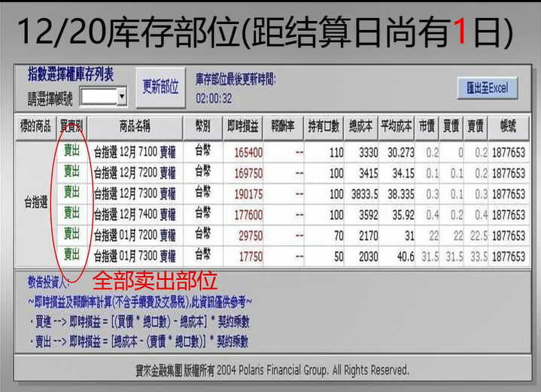Click the 台指選 underlying product cell
This screenshot has width=541, height=392.
click(x=36, y=203)
